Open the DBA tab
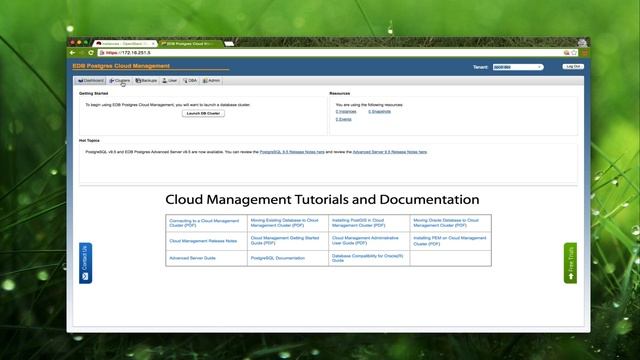 (190, 81)
